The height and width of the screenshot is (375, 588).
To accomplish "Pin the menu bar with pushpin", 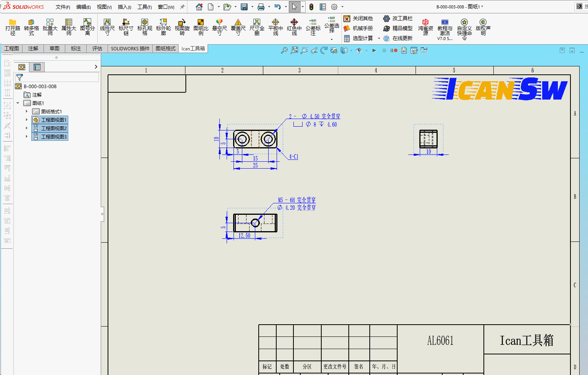I will pyautogui.click(x=182, y=7).
